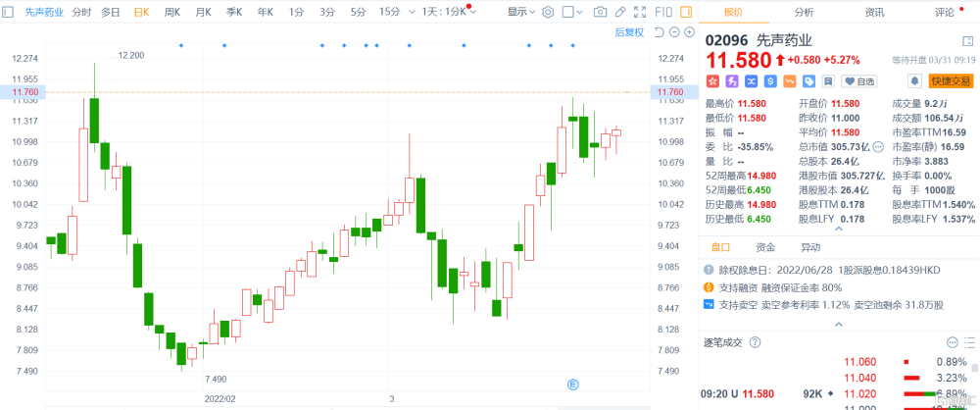980x410 pixels.
Task: Open quote panel layout icon
Action: click(967, 41)
